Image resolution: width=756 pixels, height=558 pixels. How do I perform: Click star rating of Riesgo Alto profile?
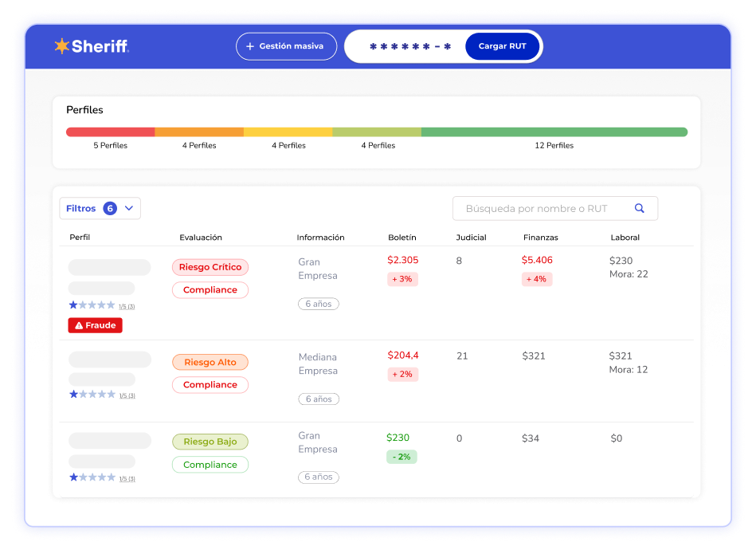coord(92,394)
